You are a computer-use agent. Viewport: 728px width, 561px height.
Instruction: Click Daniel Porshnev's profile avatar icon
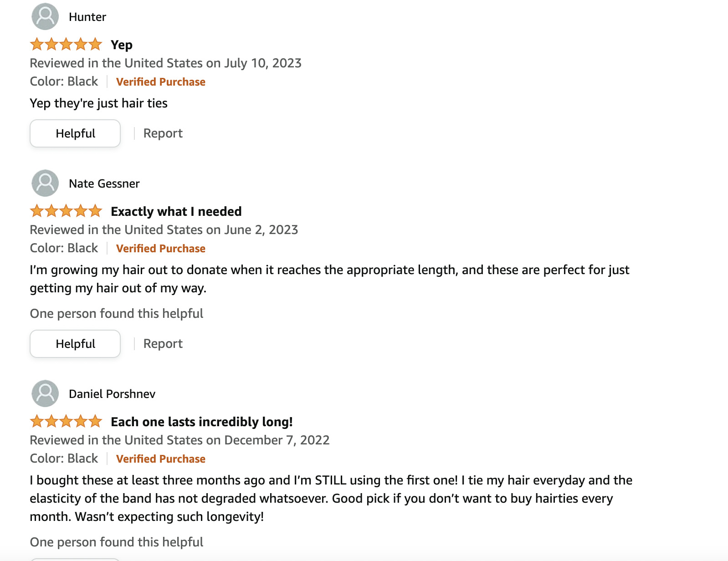45,394
